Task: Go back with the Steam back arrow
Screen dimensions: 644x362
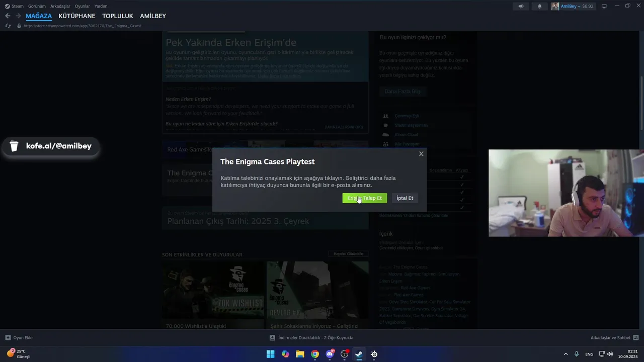Action: coord(8,16)
